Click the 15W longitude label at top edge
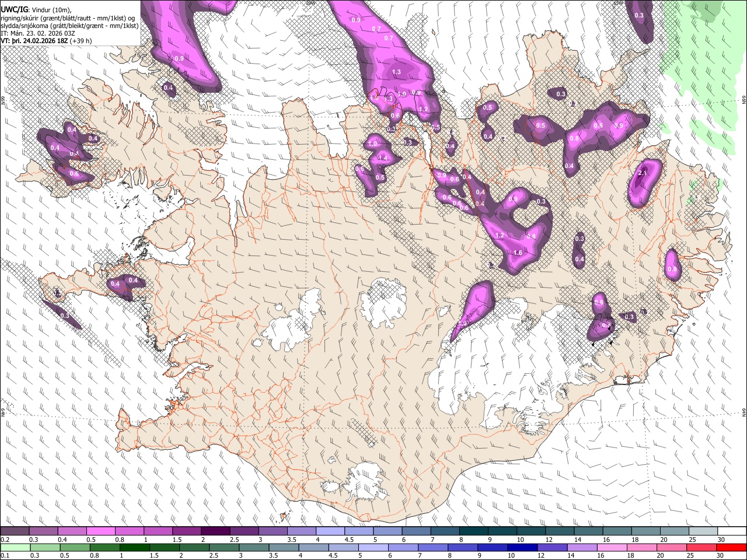 [x=619, y=3]
